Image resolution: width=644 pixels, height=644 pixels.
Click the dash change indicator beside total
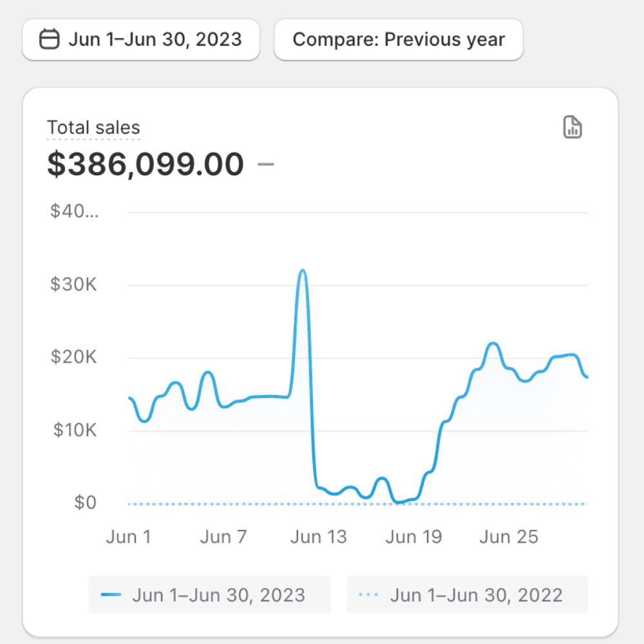[265, 164]
